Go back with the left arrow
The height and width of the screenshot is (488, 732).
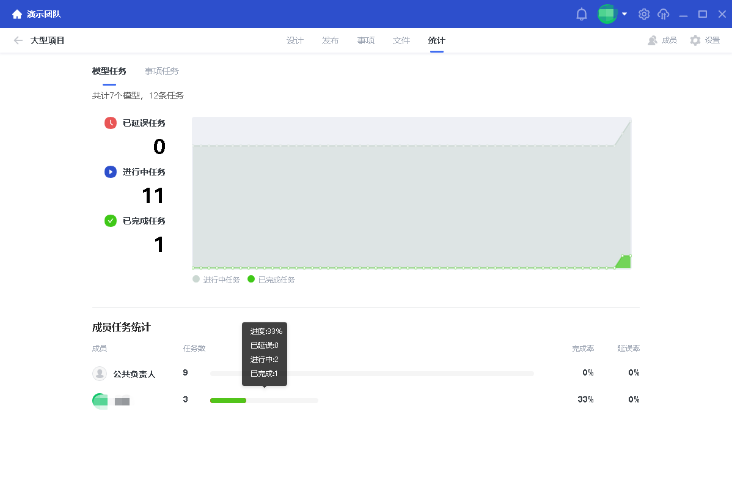coord(18,41)
